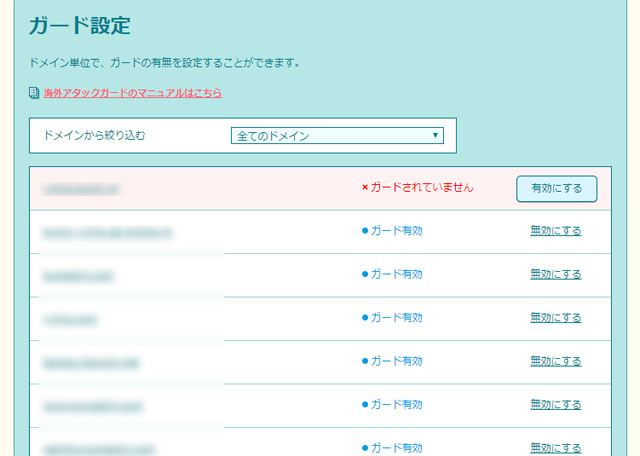Click the blue guard dot in the fourth domain row
This screenshot has height=456, width=640.
pyautogui.click(x=365, y=318)
